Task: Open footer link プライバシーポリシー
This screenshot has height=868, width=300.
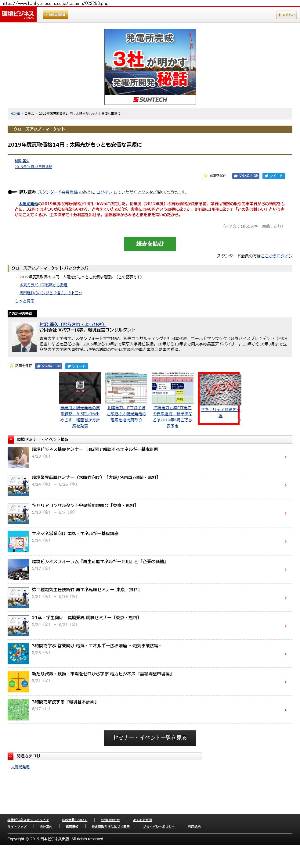Action: click(159, 827)
